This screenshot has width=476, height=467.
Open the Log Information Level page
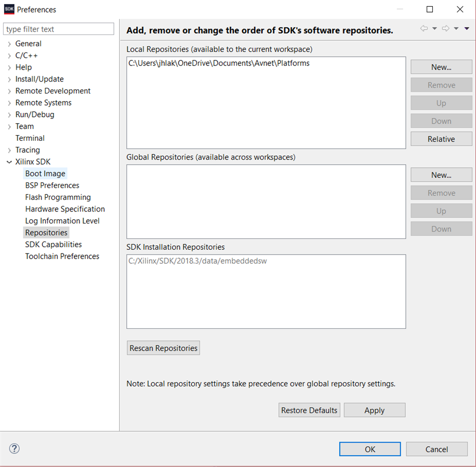(x=62, y=221)
